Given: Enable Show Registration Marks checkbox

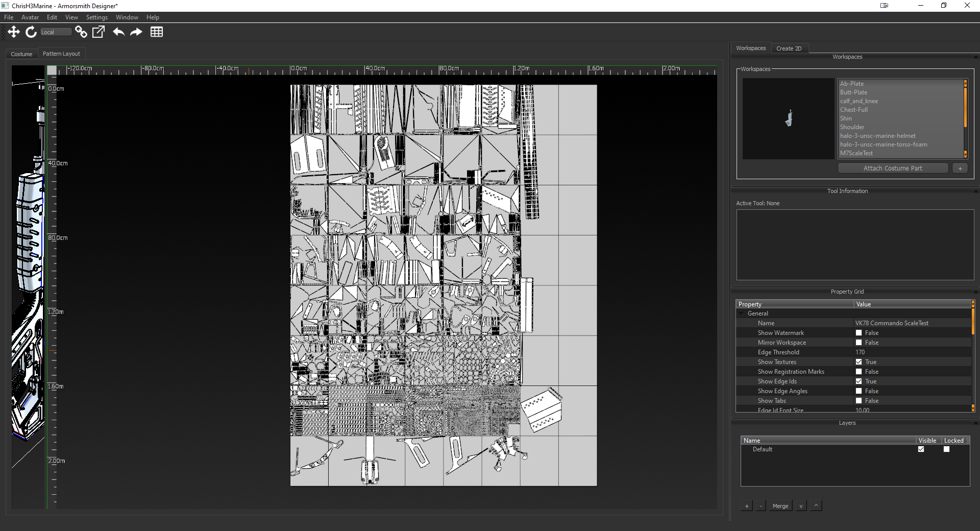Looking at the screenshot, I should pyautogui.click(x=859, y=372).
